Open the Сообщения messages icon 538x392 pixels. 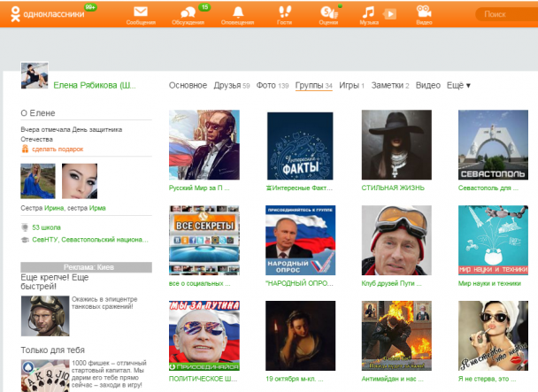coord(140,13)
